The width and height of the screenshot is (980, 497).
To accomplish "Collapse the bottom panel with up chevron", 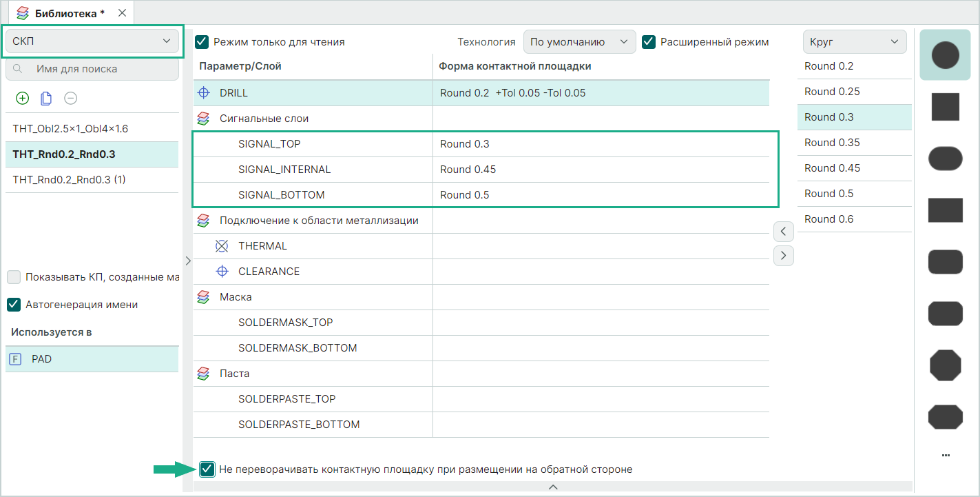I will (x=552, y=487).
